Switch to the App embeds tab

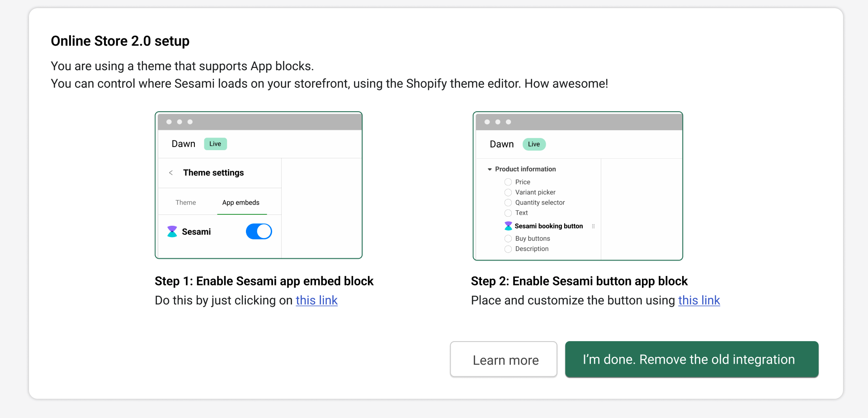click(x=241, y=203)
